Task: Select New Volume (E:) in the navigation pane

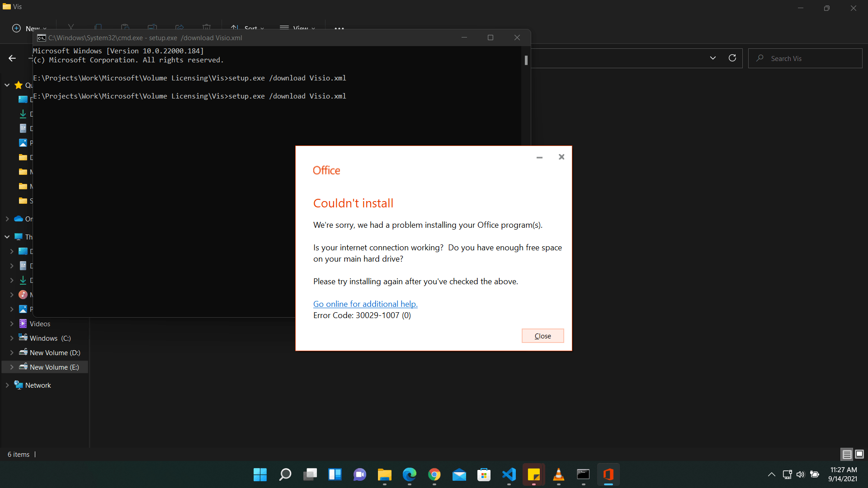Action: point(54,367)
